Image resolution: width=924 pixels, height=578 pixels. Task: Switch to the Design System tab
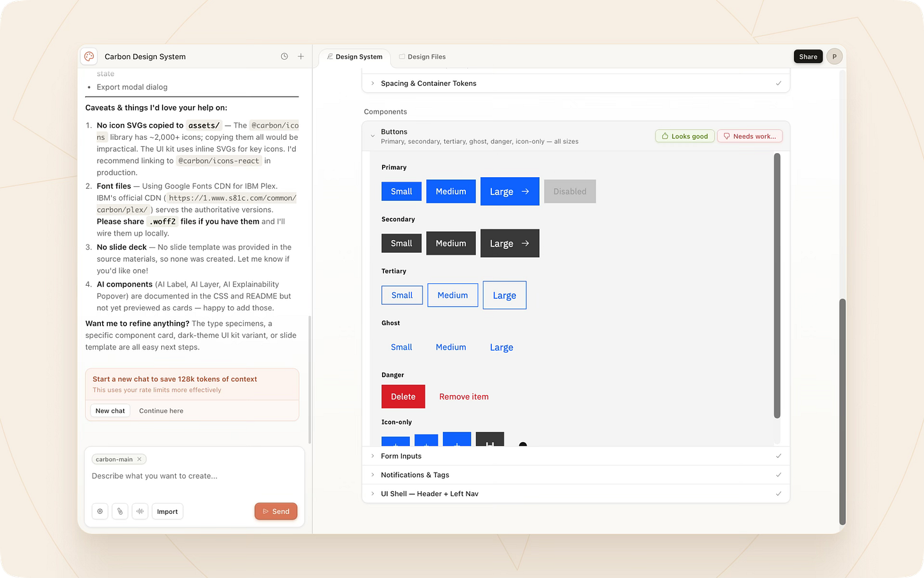[355, 57]
